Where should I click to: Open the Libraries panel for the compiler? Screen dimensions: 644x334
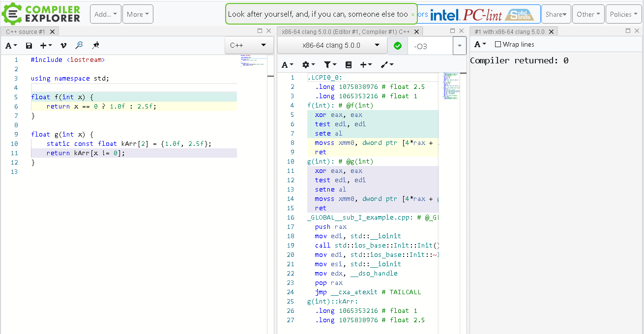[x=349, y=64]
